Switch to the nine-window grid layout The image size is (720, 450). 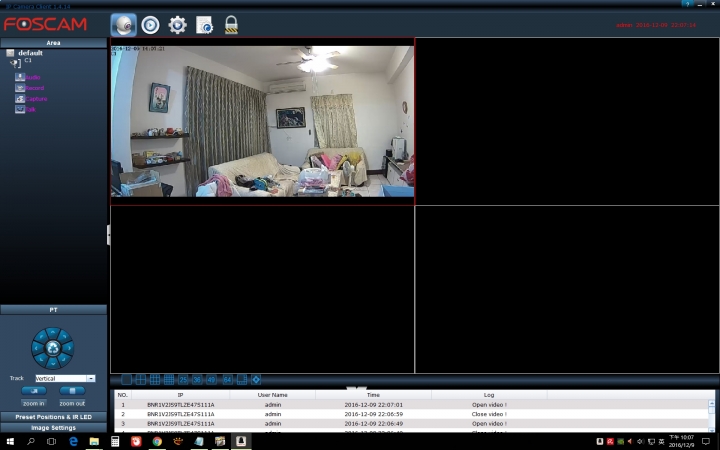(155, 380)
